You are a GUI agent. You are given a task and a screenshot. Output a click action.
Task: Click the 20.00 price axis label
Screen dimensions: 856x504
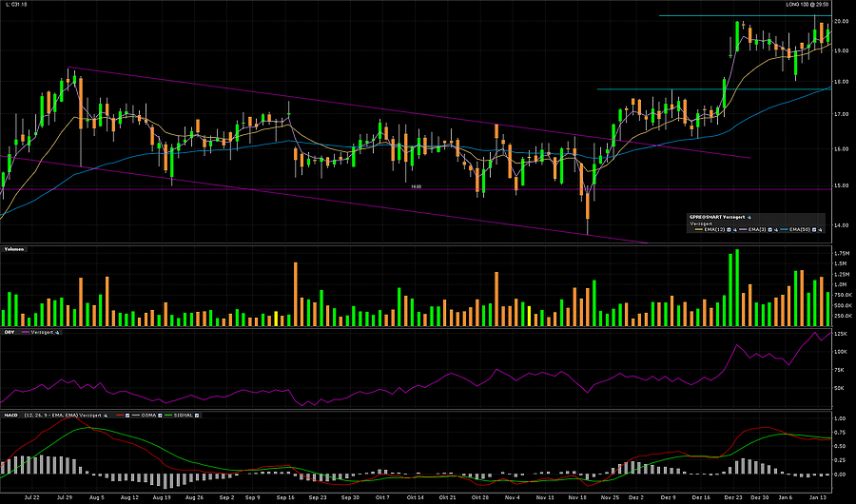point(842,21)
